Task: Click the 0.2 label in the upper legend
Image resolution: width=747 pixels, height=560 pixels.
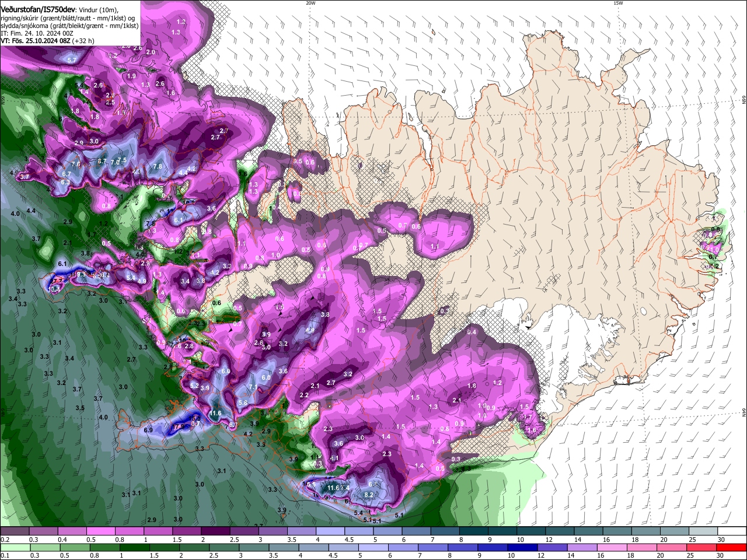Action: pos(5,540)
